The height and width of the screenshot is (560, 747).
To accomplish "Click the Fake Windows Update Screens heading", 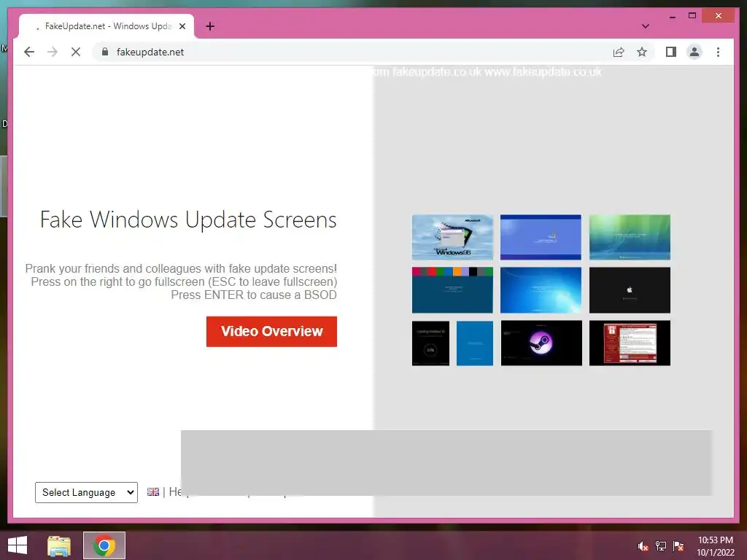I will 188,220.
